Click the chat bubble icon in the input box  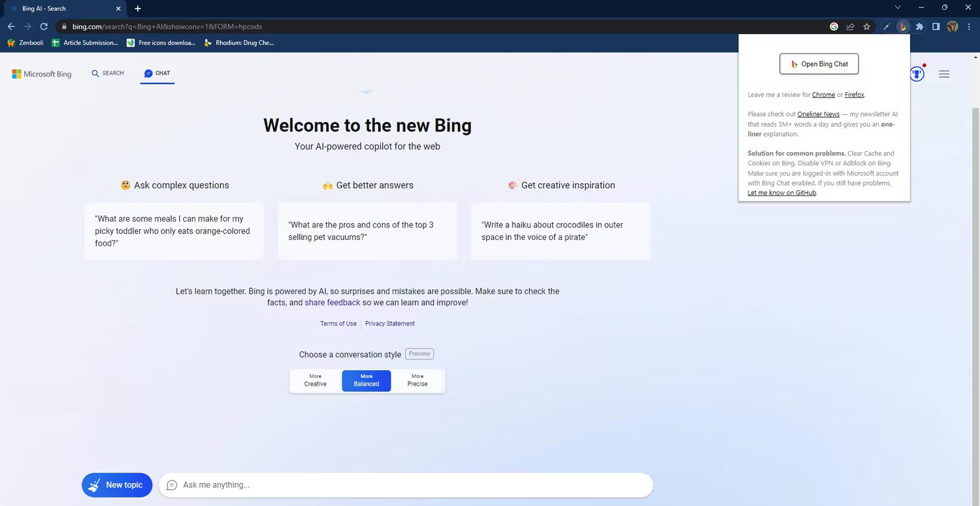coord(172,485)
